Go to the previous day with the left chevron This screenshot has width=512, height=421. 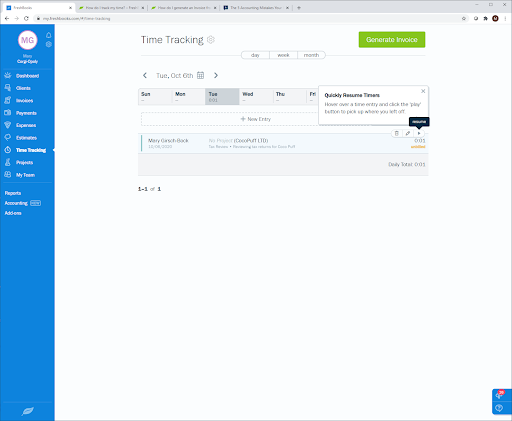click(x=145, y=75)
